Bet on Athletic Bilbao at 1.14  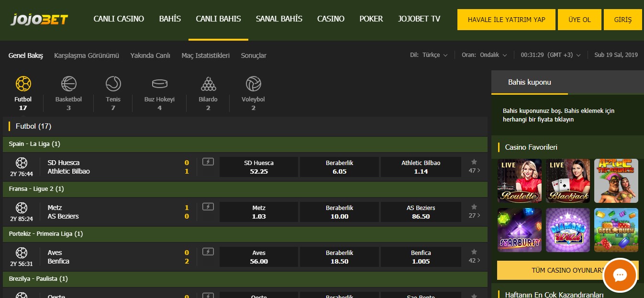click(421, 167)
